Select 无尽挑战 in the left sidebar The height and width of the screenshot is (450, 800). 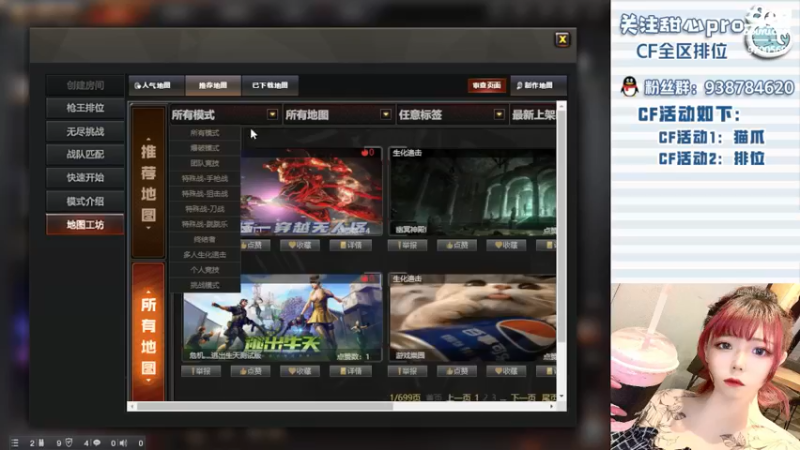click(x=85, y=132)
